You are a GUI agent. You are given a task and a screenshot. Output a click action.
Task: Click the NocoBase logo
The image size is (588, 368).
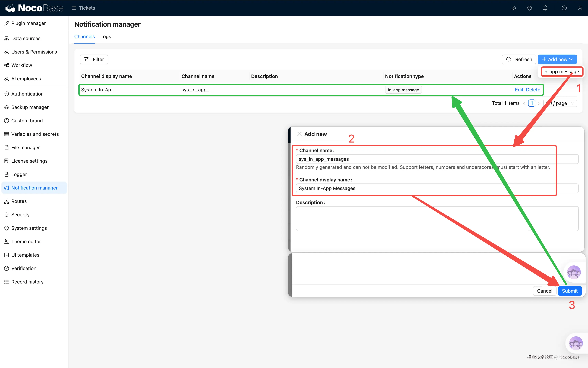[34, 8]
